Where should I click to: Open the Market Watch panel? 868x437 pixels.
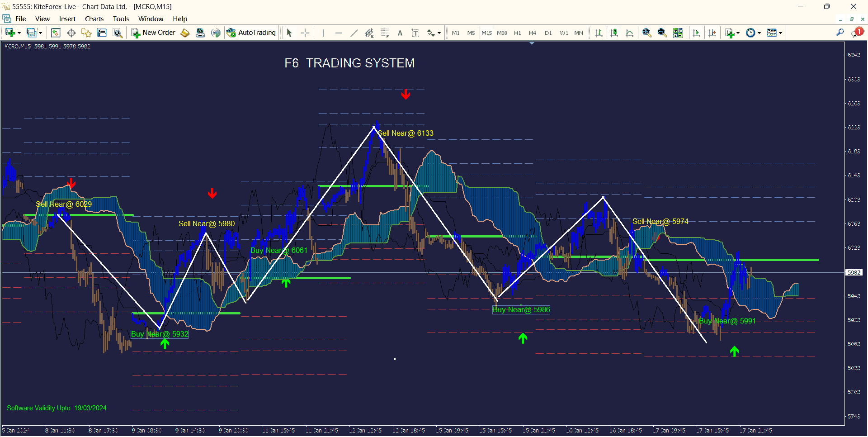(x=56, y=33)
